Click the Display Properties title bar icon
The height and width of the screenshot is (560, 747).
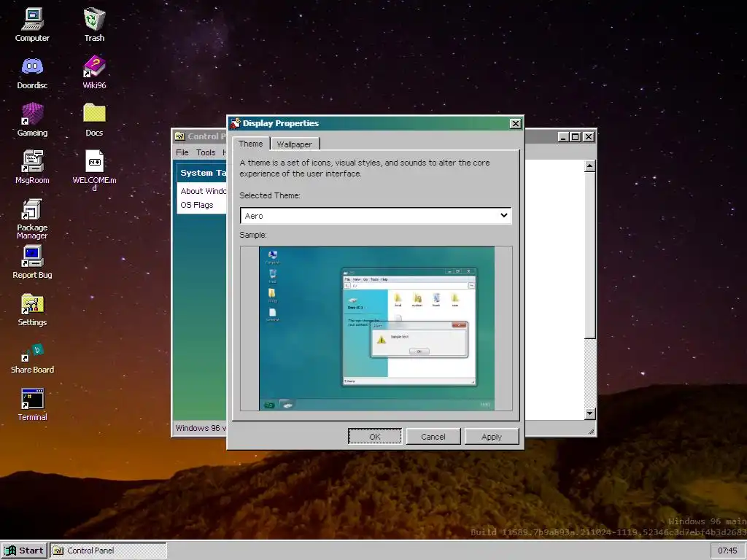pyautogui.click(x=236, y=123)
